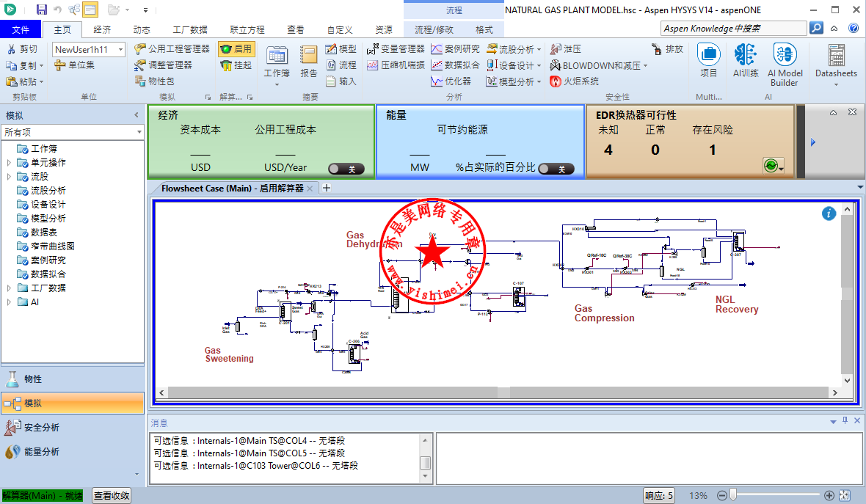The image size is (866, 504).
Task: Open the 公用工程管理器 utility manager
Action: [172, 49]
